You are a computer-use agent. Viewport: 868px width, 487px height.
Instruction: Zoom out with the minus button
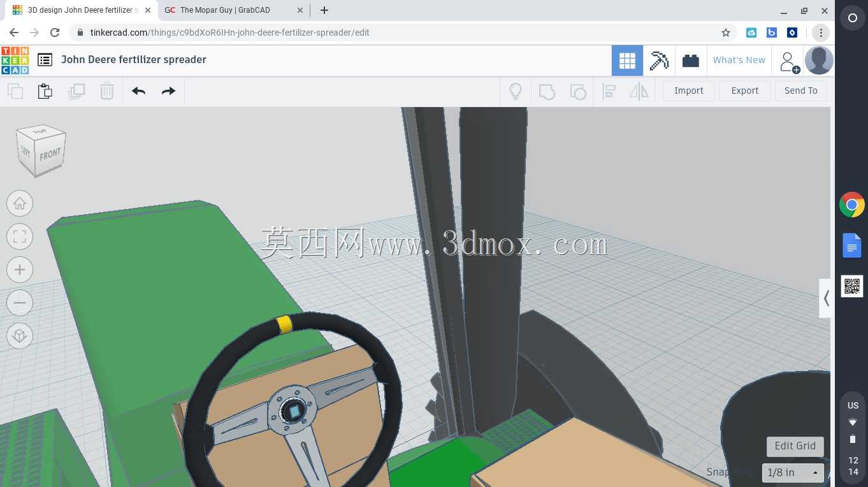coord(20,303)
